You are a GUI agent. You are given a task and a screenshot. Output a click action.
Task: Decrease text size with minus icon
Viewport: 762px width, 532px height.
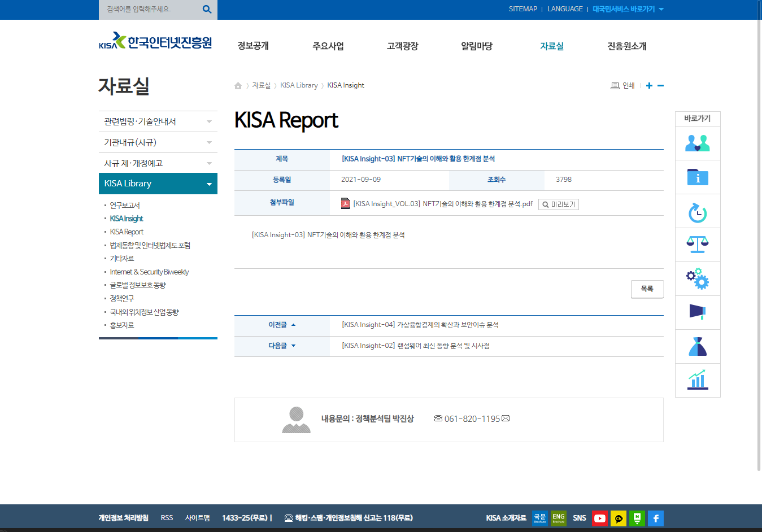[660, 86]
